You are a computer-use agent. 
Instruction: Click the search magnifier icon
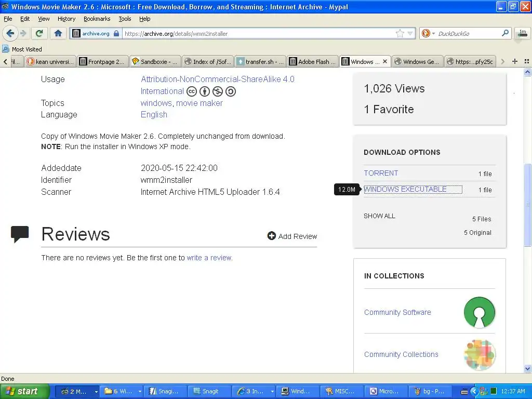click(x=505, y=33)
